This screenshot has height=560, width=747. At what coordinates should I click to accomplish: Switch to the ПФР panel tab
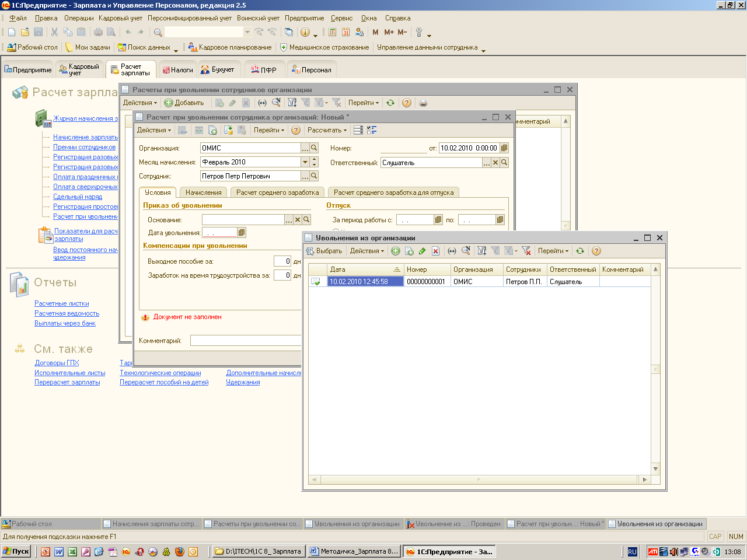click(264, 69)
